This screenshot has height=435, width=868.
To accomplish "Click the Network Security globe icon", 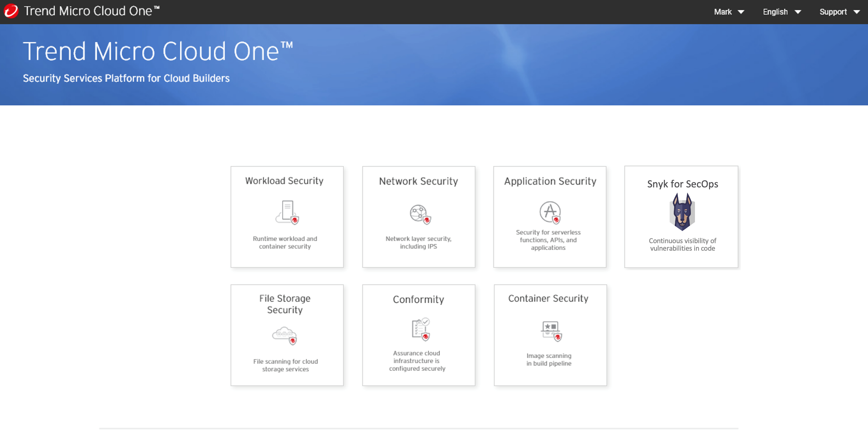I will [420, 214].
